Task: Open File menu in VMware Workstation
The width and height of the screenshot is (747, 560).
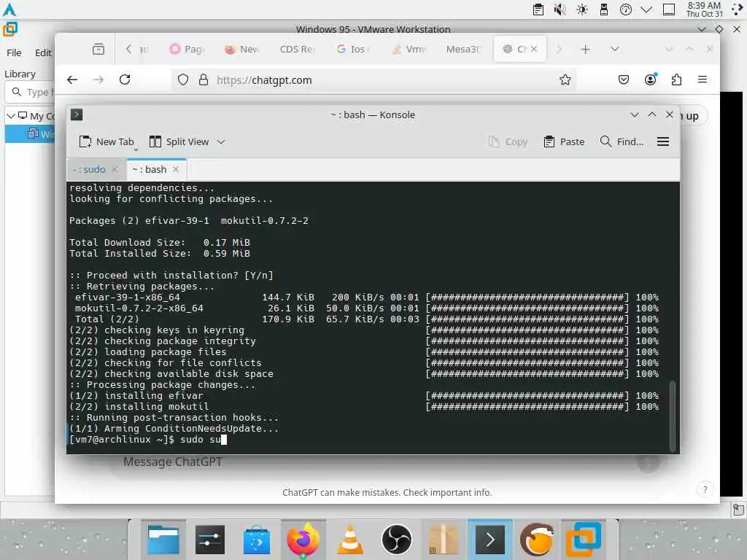Action: pyautogui.click(x=14, y=52)
